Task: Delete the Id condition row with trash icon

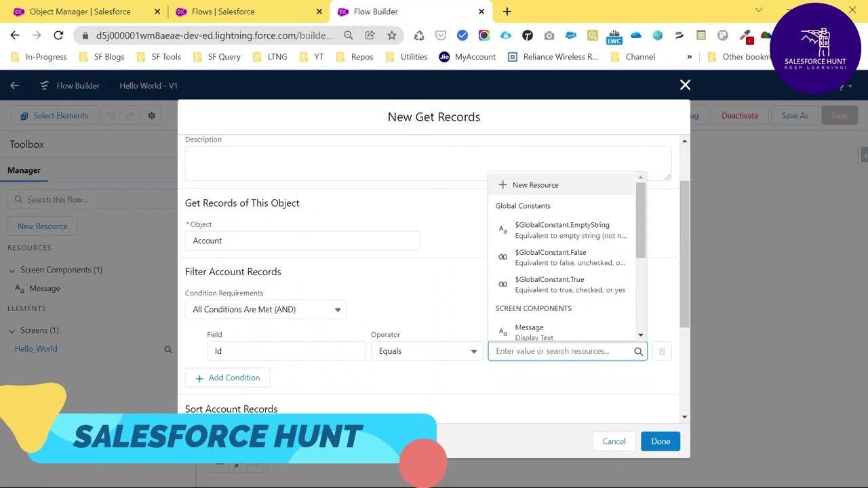Action: coord(662,351)
